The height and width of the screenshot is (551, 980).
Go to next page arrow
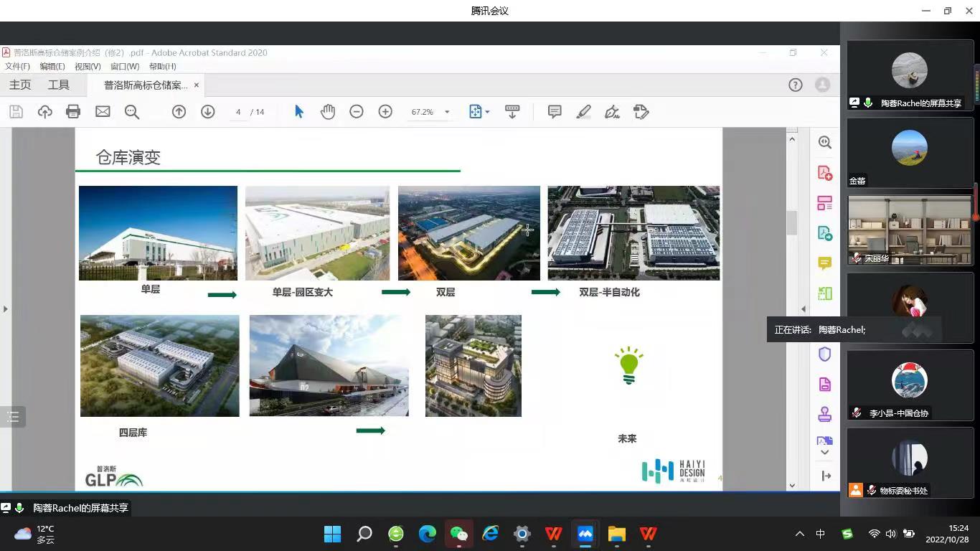[207, 112]
